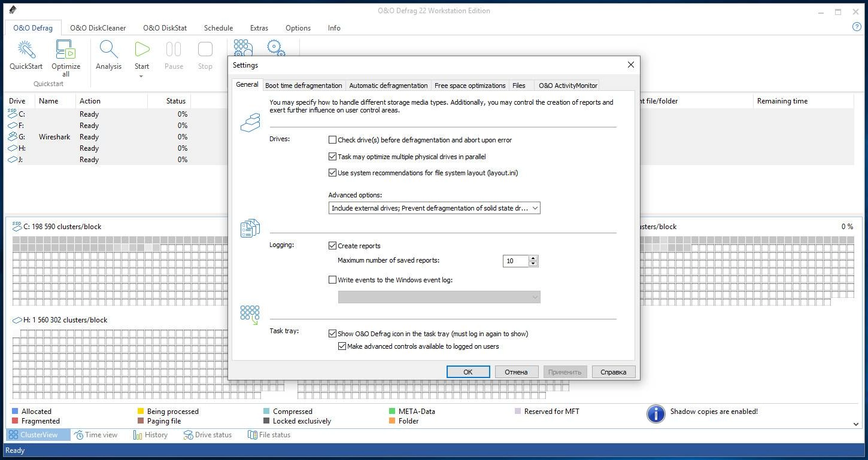
Task: Click the Allocated blue color swatch
Action: tap(15, 412)
